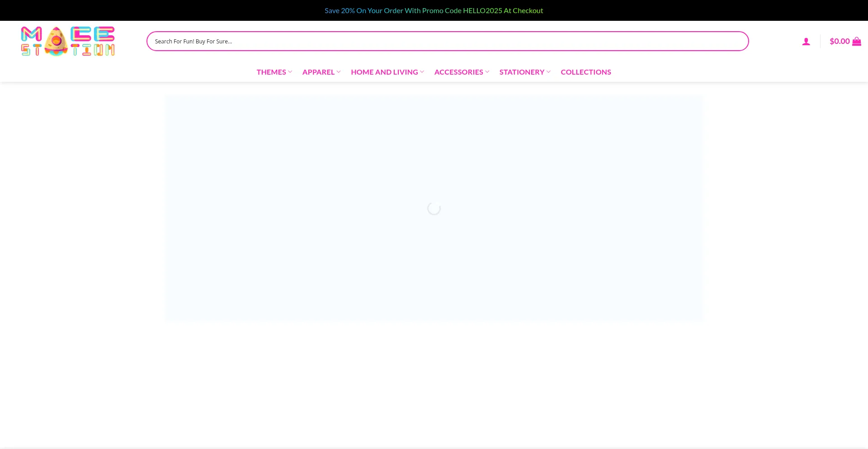Open the THEMES menu

click(x=271, y=72)
